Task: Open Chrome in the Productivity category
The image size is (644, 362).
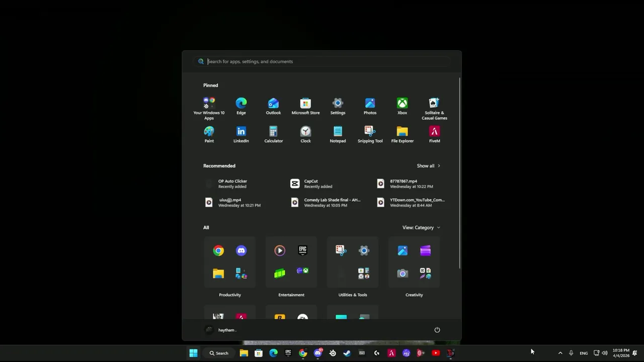Action: tap(218, 250)
